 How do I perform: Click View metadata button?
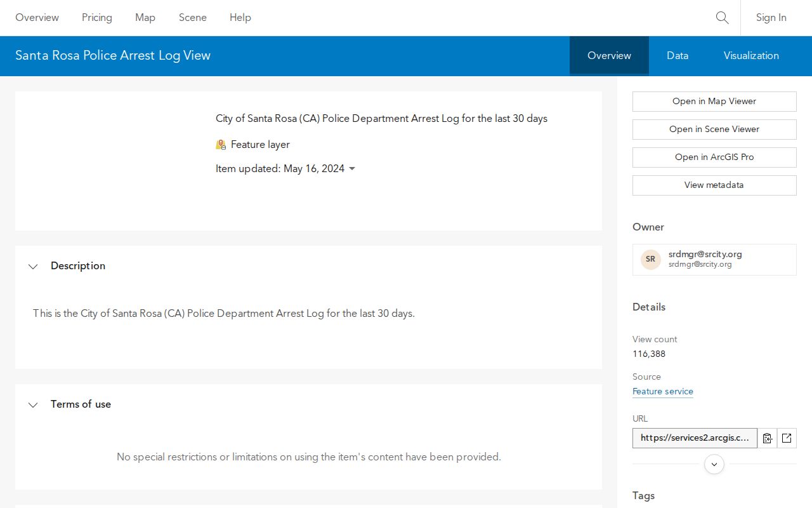click(x=714, y=185)
